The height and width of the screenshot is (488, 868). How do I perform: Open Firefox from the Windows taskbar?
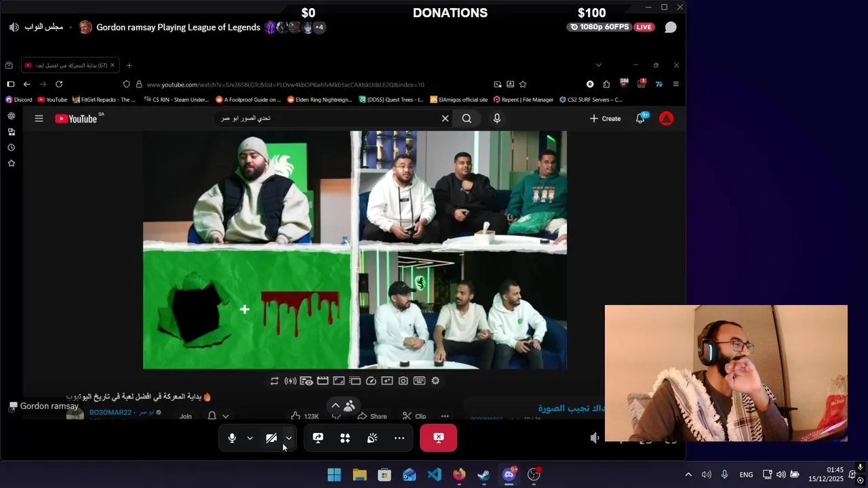(x=459, y=474)
